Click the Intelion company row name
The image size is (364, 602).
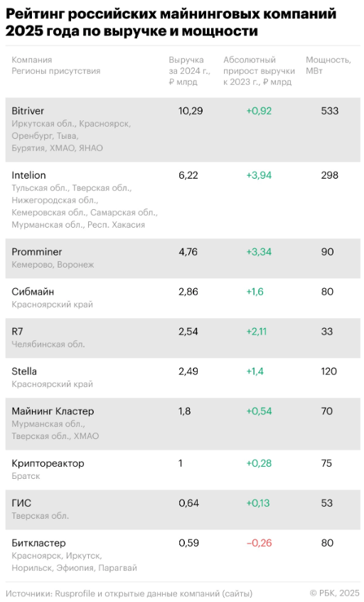[28, 175]
